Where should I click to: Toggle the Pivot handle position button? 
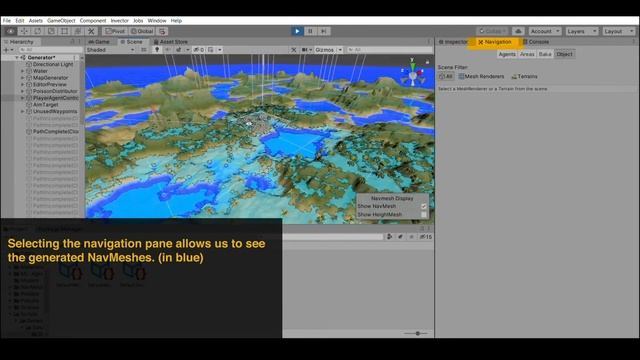(x=115, y=31)
